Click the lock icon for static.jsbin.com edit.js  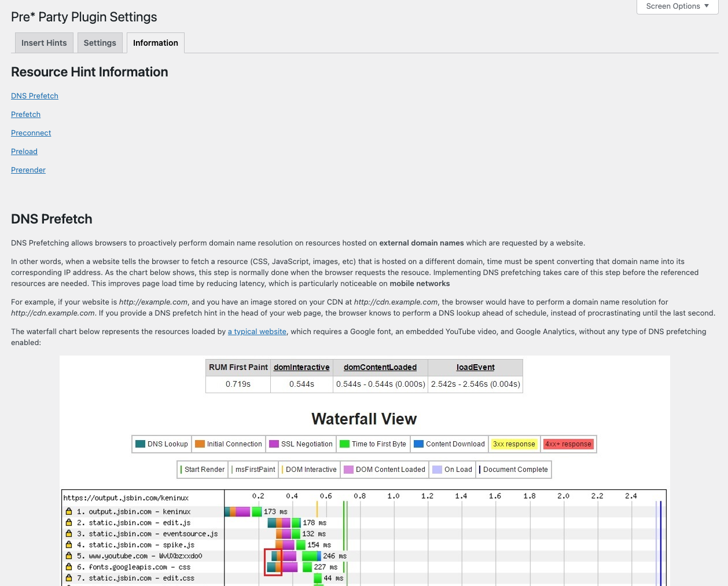69,522
